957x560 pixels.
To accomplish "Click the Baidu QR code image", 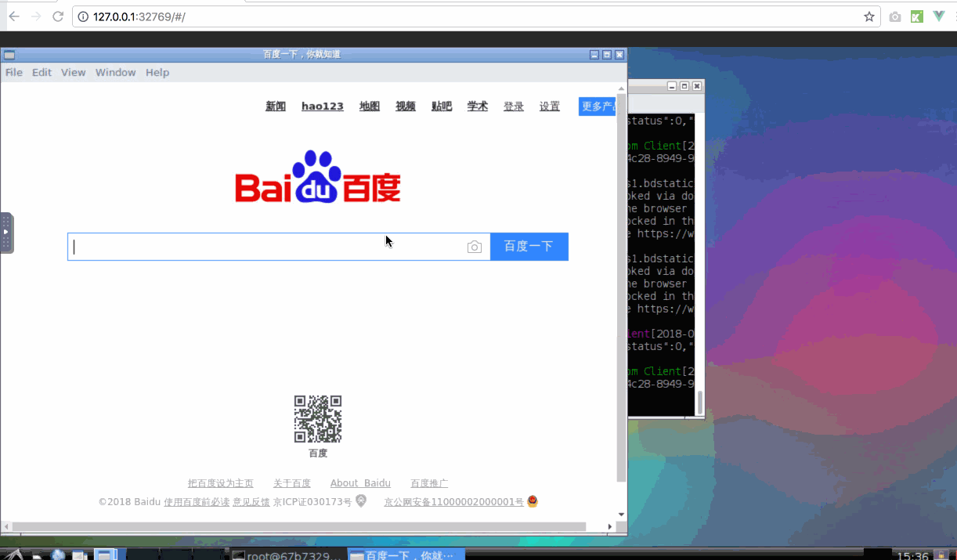I will click(318, 419).
